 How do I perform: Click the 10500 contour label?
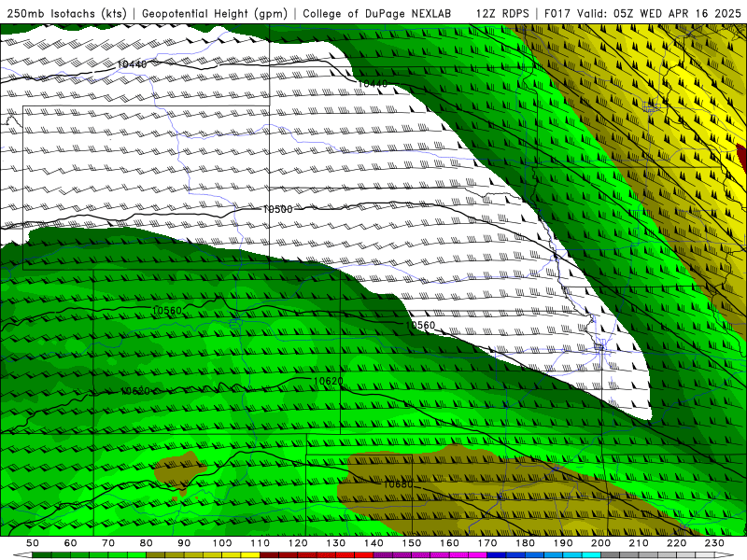(x=277, y=209)
